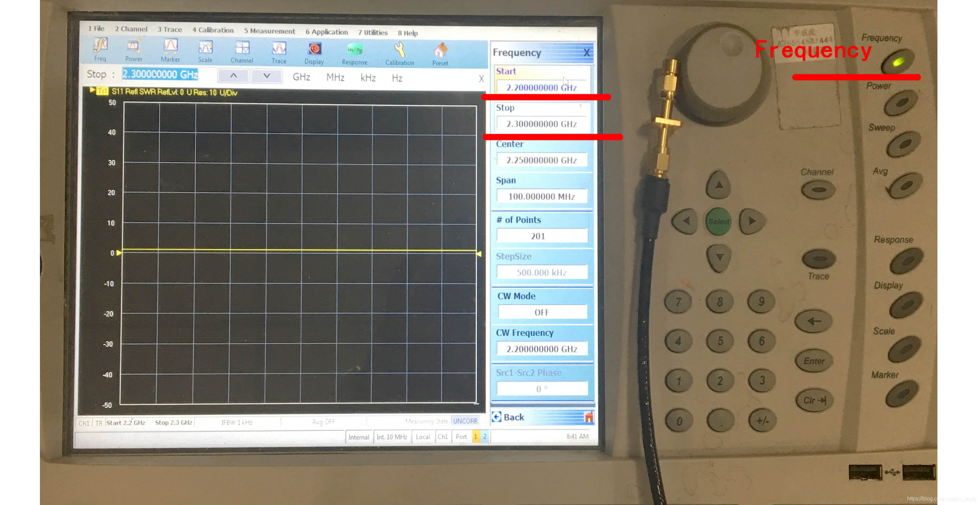The width and height of the screenshot is (980, 505).
Task: Close the Frequency panel
Action: [586, 53]
